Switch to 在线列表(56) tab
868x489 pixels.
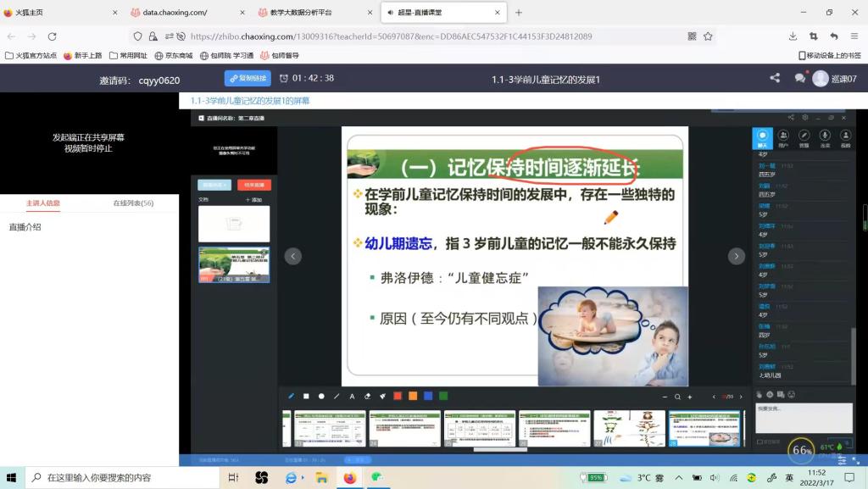[133, 203]
